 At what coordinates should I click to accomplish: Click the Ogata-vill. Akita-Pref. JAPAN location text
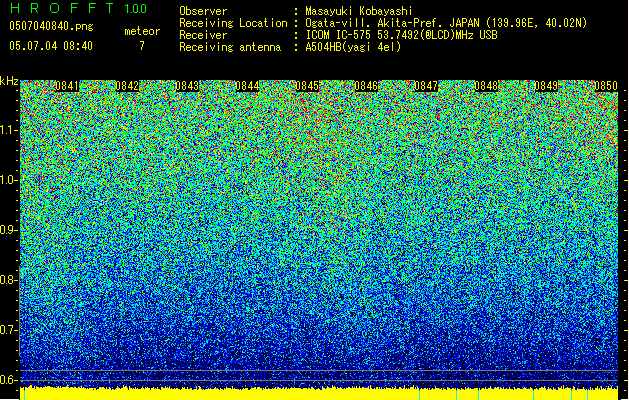pyautogui.click(x=446, y=23)
